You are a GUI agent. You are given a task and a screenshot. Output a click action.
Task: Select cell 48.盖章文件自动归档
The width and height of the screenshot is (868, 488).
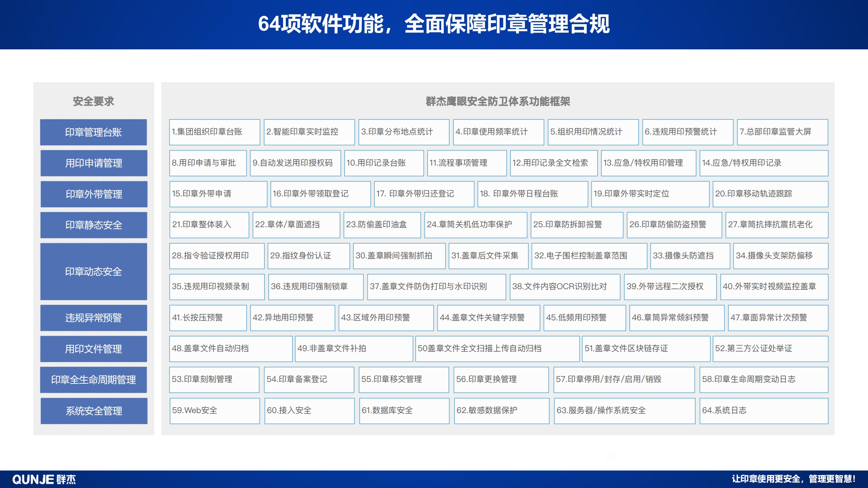[231, 349]
